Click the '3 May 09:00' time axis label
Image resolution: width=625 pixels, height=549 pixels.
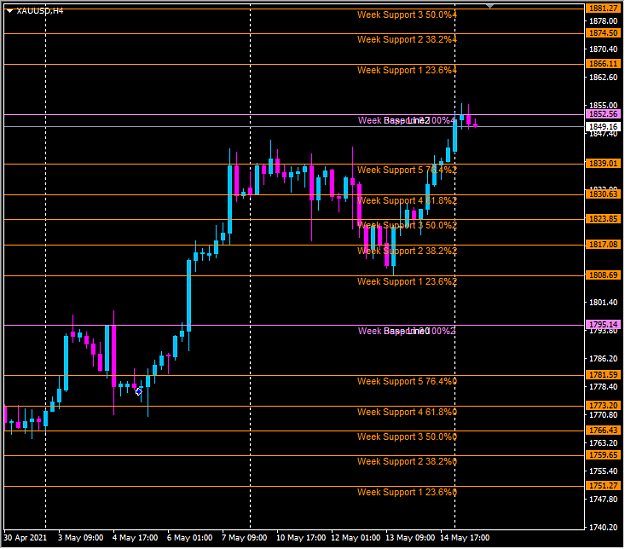(81, 538)
